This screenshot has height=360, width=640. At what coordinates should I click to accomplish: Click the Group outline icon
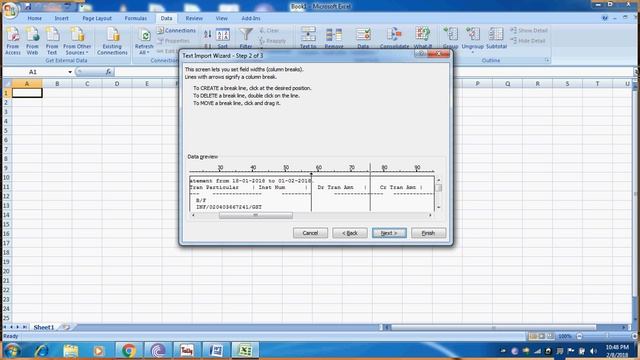coord(451,39)
